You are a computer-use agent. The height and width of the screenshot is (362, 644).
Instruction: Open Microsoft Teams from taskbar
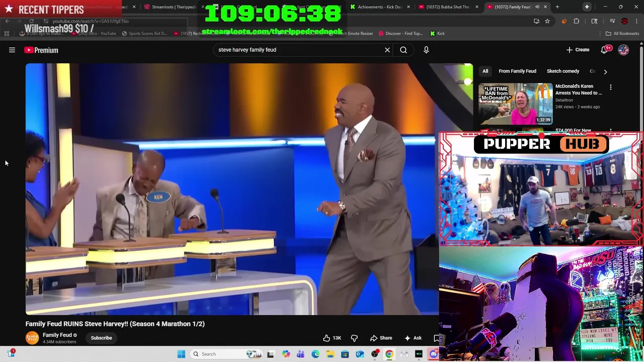click(300, 354)
